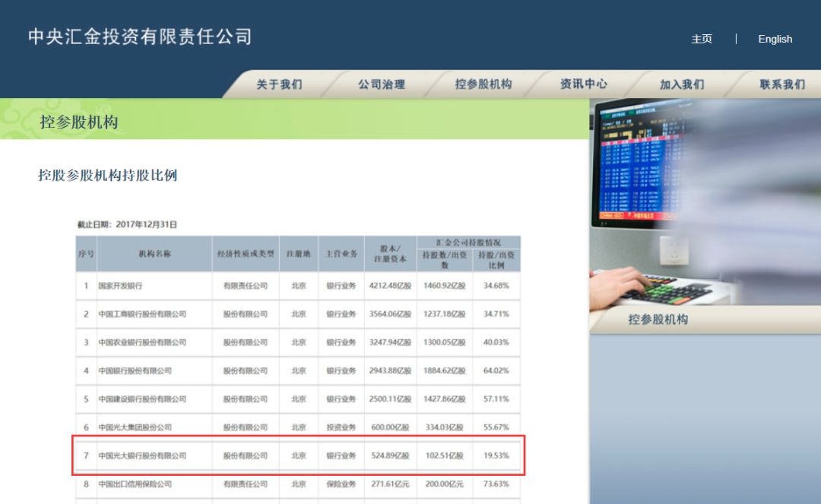Click the 主页 home link
Screen dimensions: 821x504
(702, 40)
